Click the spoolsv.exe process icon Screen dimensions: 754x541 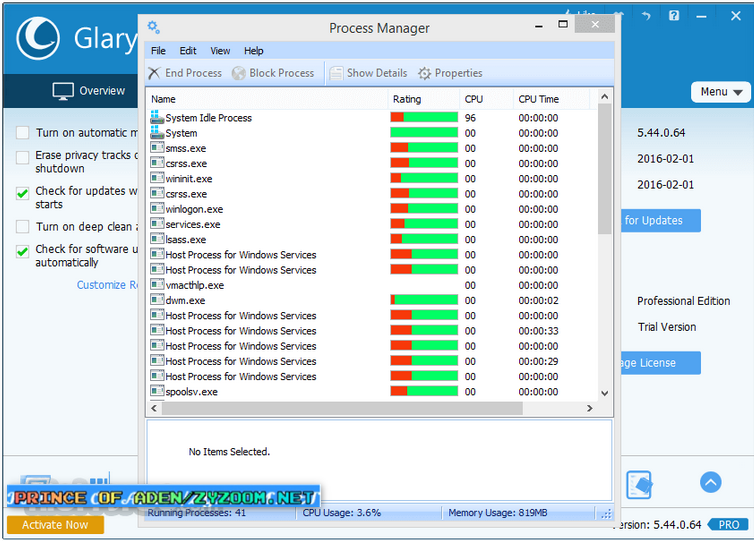[x=157, y=391]
